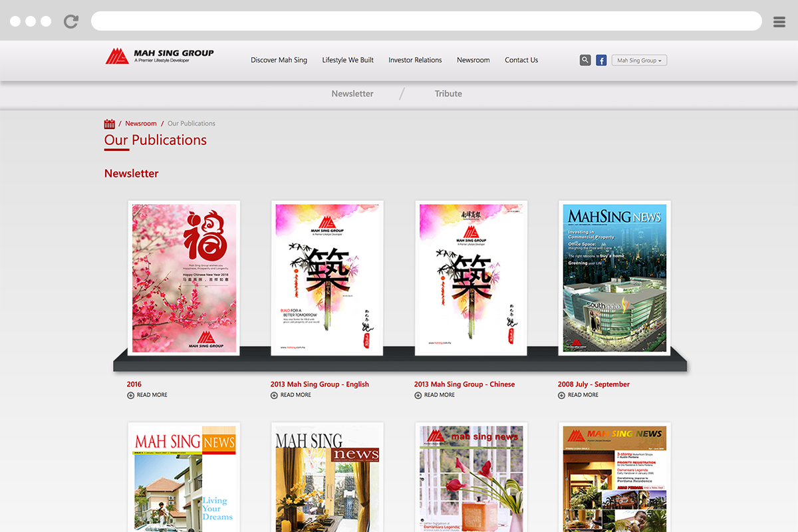This screenshot has width=798, height=532.
Task: Click the calendar breadcrumb home icon
Action: [110, 124]
